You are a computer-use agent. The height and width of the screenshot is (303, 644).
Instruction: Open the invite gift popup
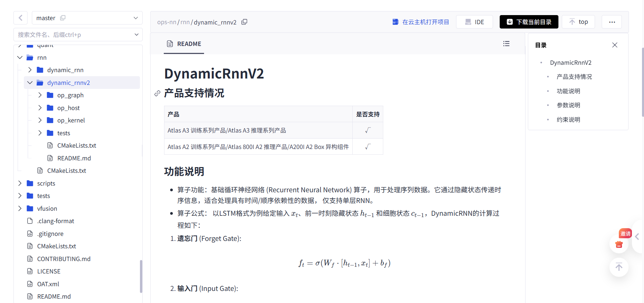click(x=619, y=245)
